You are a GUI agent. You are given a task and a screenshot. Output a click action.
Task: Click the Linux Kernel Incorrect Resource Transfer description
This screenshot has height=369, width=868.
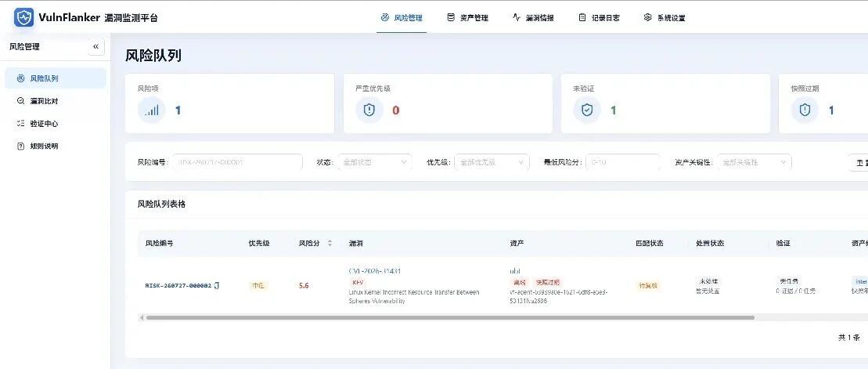tap(414, 296)
